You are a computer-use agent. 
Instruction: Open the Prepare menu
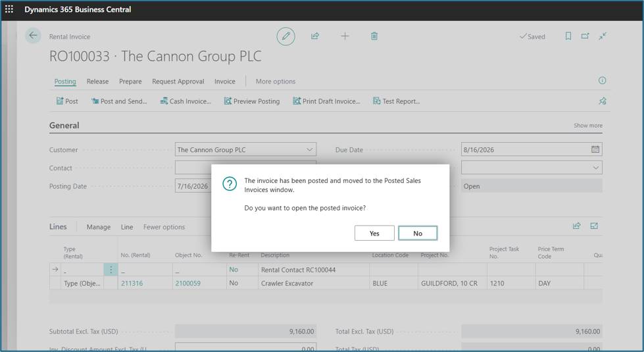tap(130, 82)
